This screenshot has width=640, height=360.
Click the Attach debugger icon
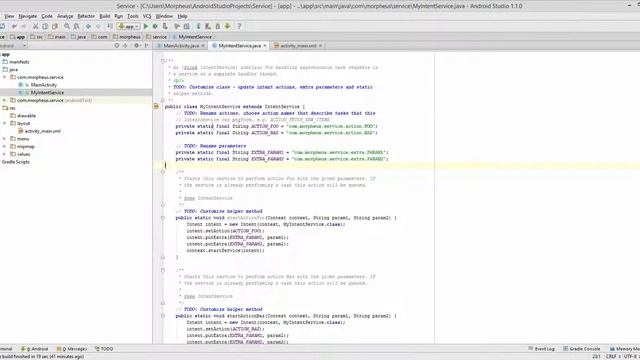(165, 27)
